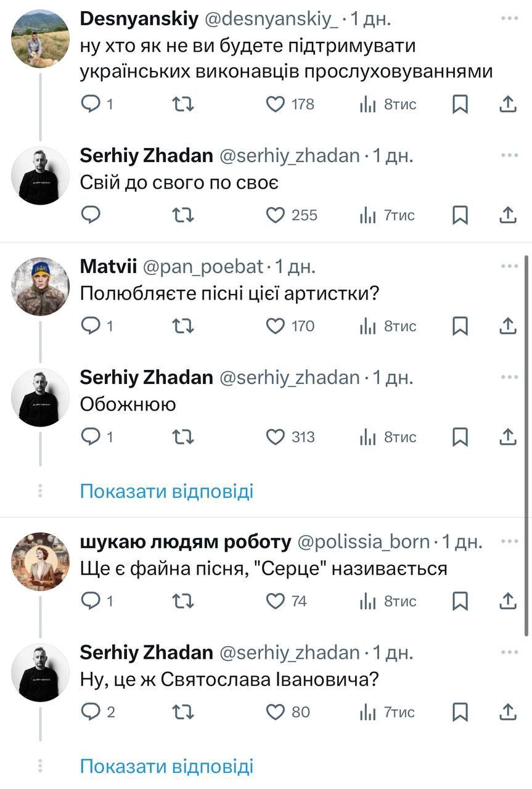Like Desnyanskiy's tweet with 178 likes

pyautogui.click(x=275, y=105)
